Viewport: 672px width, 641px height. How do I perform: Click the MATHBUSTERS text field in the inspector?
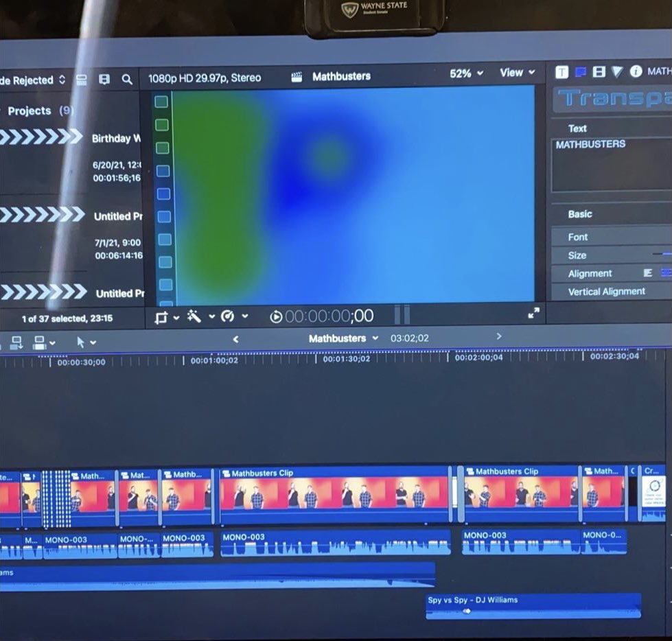point(612,165)
